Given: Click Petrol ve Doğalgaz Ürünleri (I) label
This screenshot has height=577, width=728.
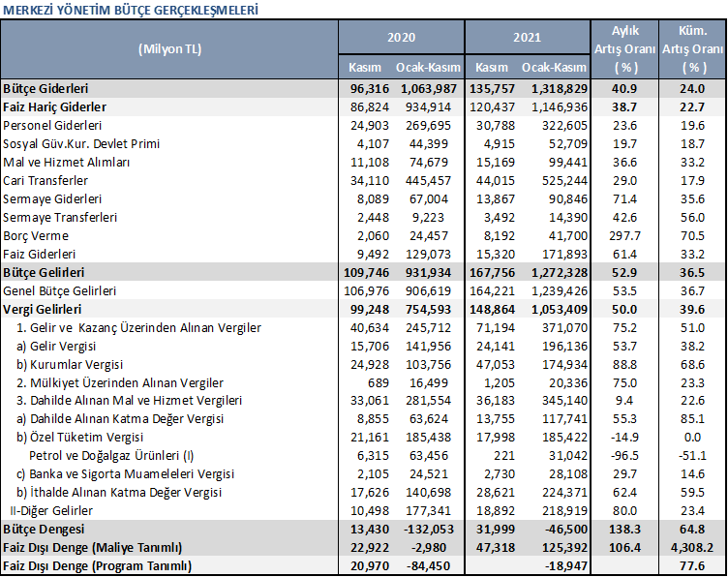Looking at the screenshot, I should (111, 456).
